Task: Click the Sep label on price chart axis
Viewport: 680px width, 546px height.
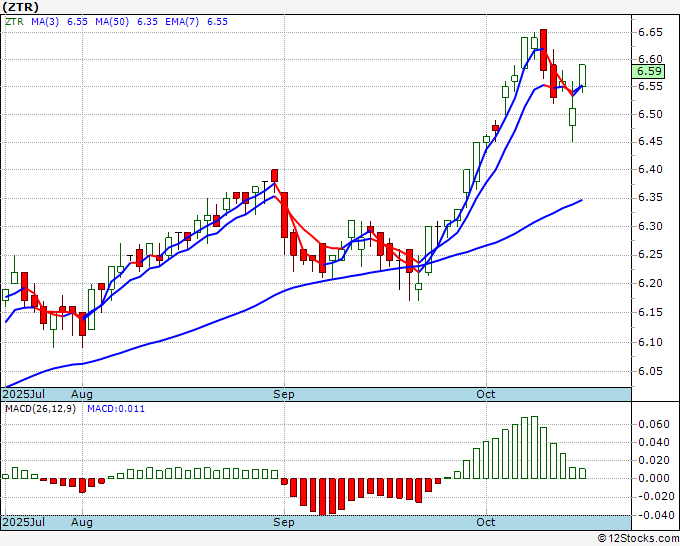Action: [284, 394]
